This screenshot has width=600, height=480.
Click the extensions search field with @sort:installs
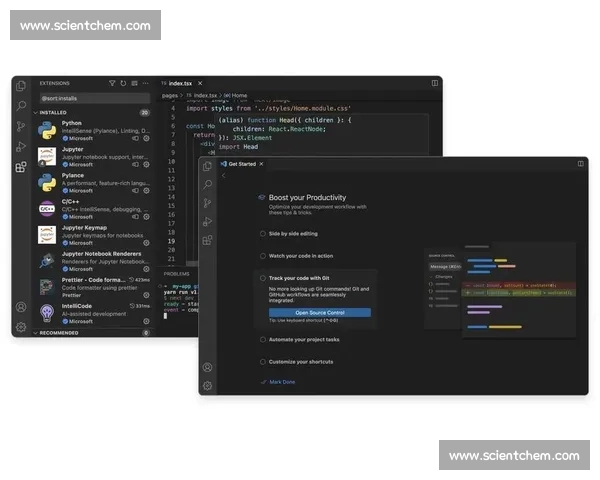(x=95, y=98)
